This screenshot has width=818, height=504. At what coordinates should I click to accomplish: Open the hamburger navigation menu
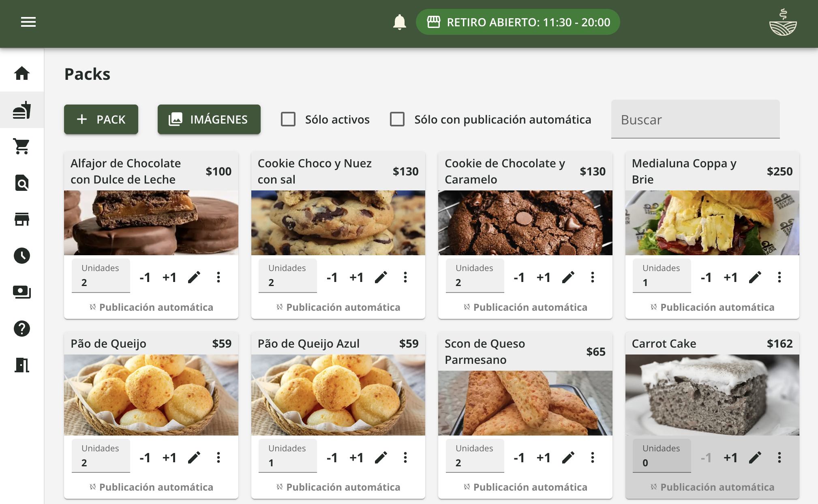coord(28,22)
